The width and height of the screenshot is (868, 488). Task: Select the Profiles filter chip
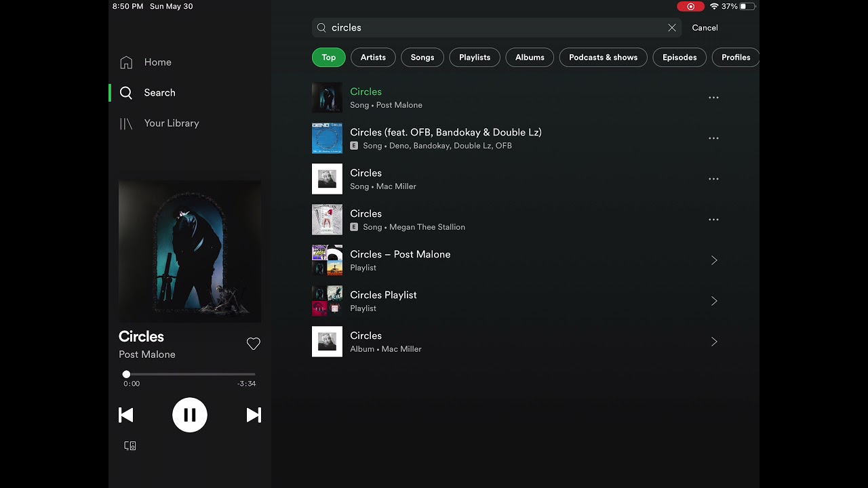(x=736, y=58)
